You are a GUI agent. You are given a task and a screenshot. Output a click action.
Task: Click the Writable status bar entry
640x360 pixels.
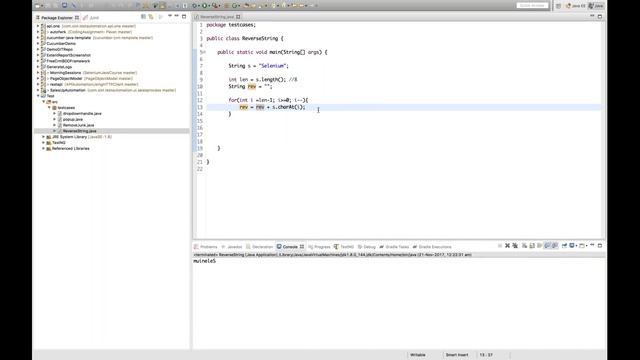click(418, 355)
